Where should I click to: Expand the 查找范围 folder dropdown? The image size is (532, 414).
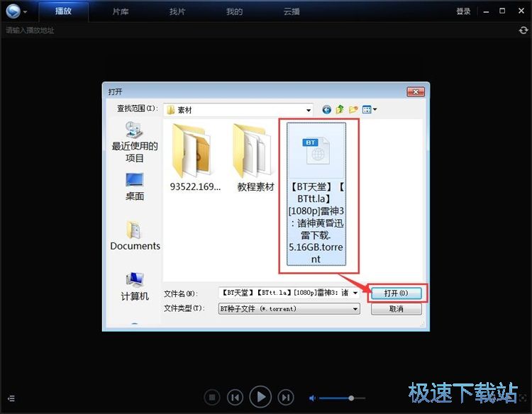(309, 110)
